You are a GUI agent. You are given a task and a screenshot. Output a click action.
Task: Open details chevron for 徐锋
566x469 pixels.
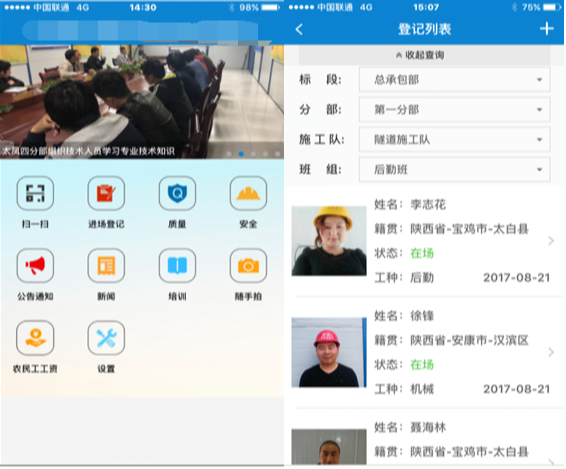pos(551,352)
